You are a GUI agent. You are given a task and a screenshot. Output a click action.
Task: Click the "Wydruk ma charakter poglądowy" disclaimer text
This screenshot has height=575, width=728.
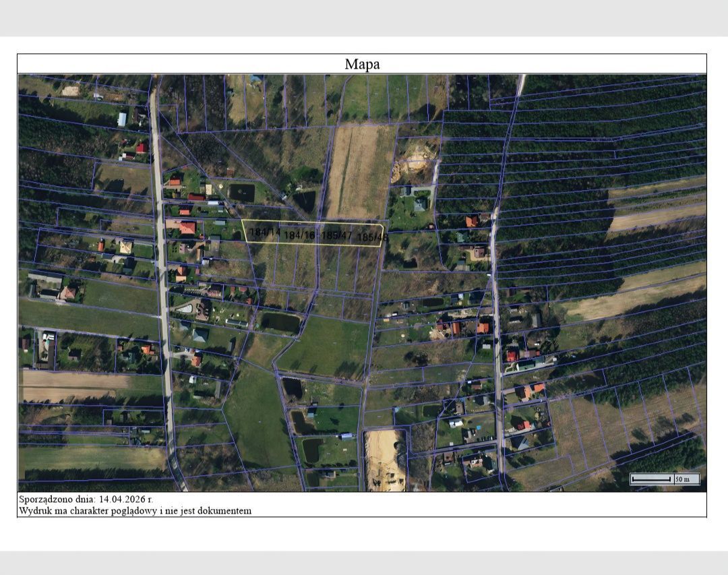point(135,510)
